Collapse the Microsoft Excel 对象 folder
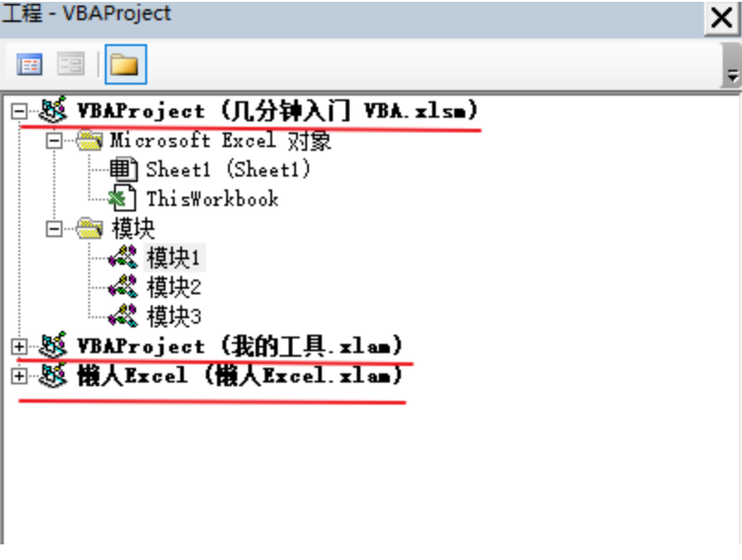Viewport: 742px width, 560px height. tap(54, 141)
